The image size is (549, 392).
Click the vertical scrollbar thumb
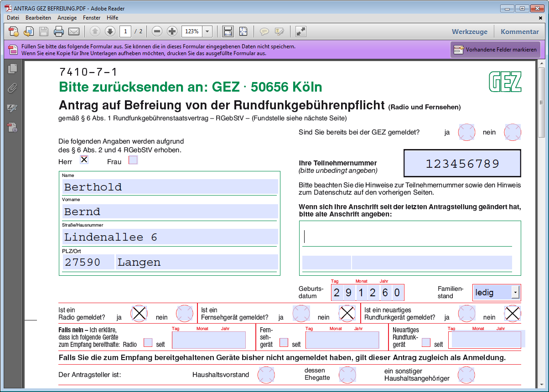[541, 102]
